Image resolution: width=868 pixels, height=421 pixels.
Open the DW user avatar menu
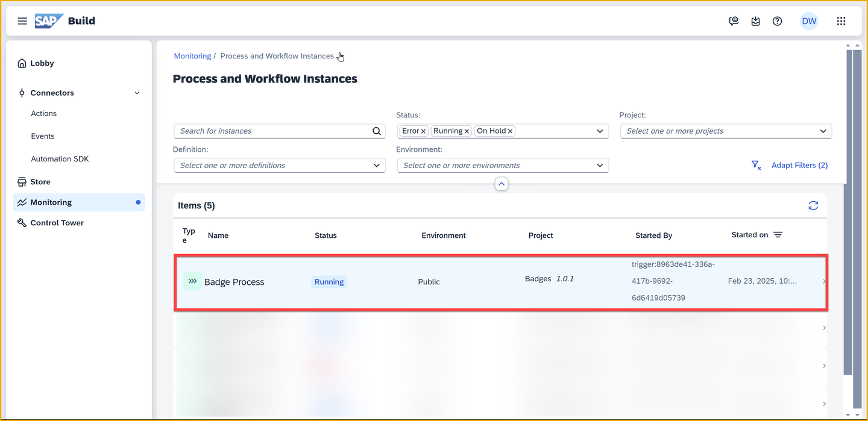pyautogui.click(x=809, y=21)
